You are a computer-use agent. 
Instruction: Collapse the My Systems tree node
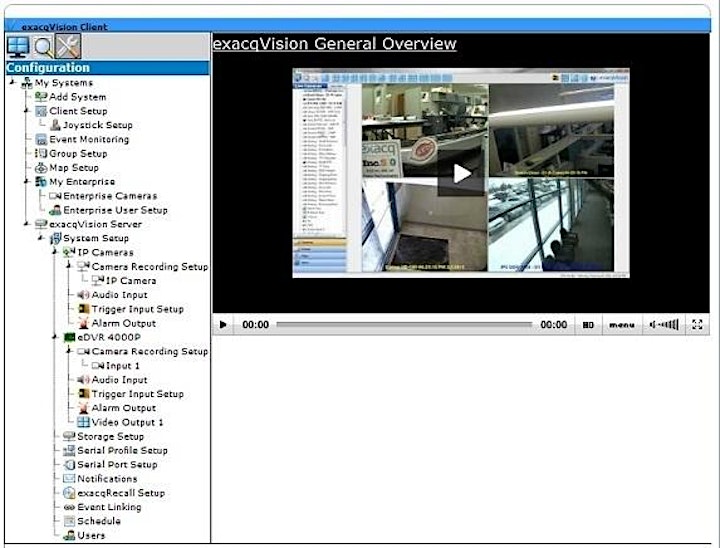click(12, 82)
